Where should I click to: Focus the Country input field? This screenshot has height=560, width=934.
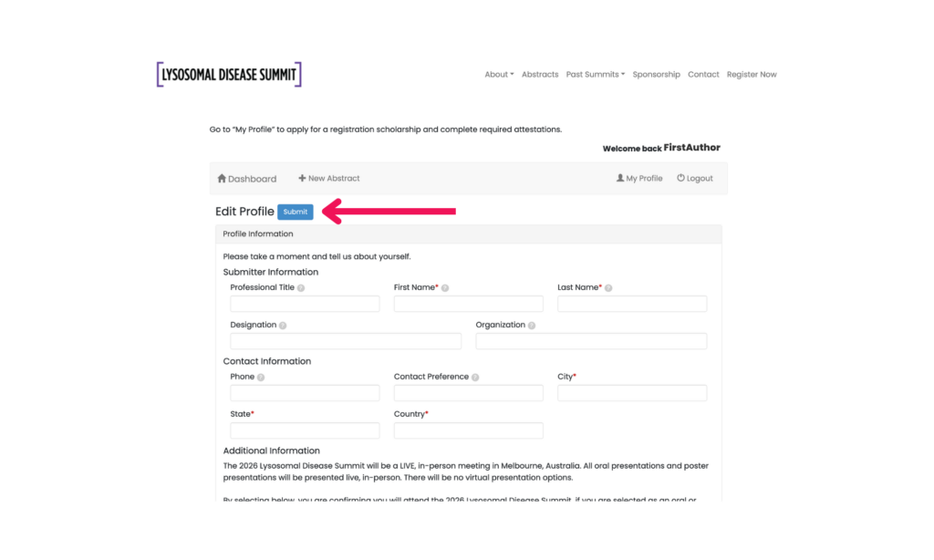click(x=468, y=430)
